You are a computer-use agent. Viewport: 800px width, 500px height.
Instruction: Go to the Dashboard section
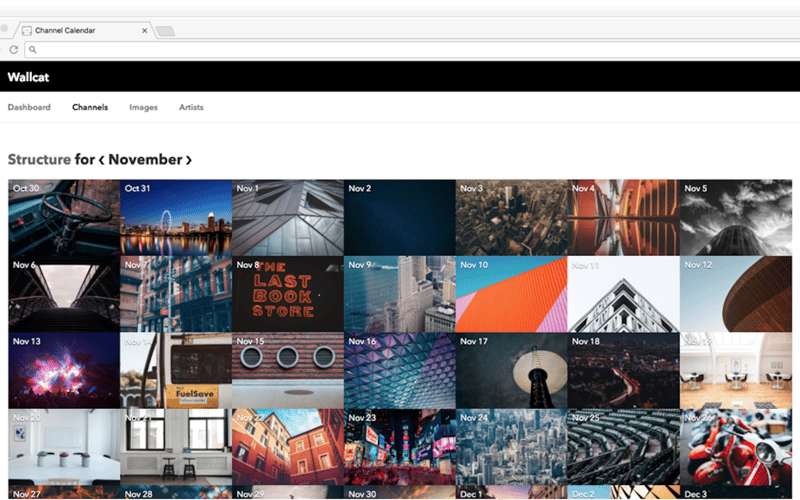29,107
